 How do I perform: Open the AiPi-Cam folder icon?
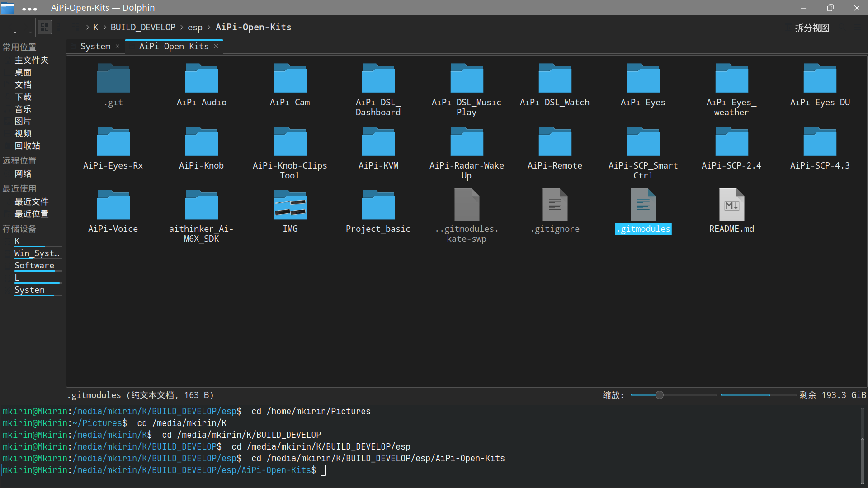[x=290, y=78]
